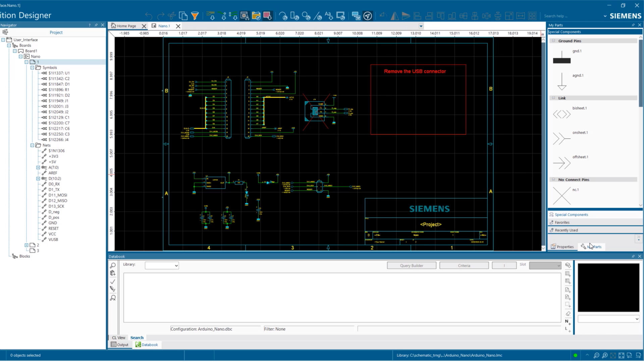The width and height of the screenshot is (644, 362).
Task: Click the Copy icon in the toolbar
Action: click(x=183, y=16)
